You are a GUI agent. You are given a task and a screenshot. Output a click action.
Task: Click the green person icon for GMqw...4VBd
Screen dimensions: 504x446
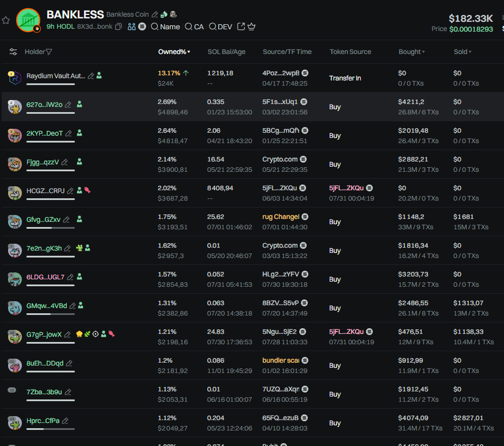81,305
